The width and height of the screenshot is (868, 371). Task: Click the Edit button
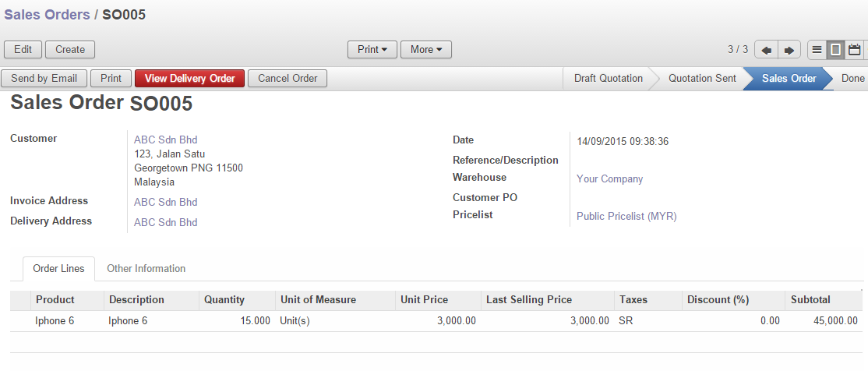pos(23,50)
